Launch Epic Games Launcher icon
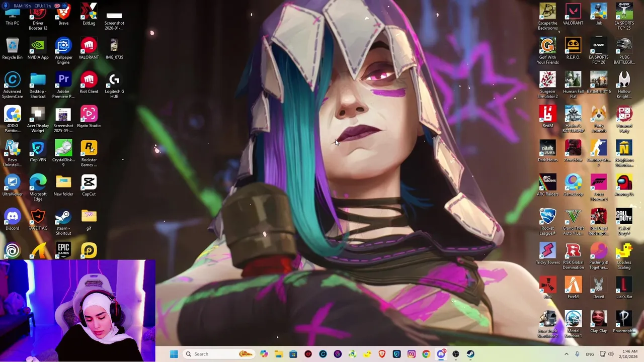Image resolution: width=644 pixels, height=362 pixels. point(63,250)
